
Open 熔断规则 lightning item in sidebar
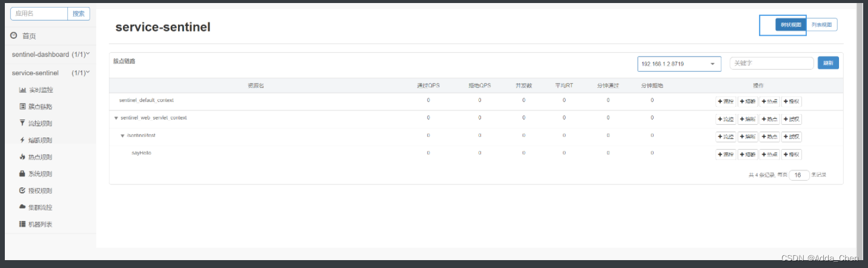[x=36, y=140]
